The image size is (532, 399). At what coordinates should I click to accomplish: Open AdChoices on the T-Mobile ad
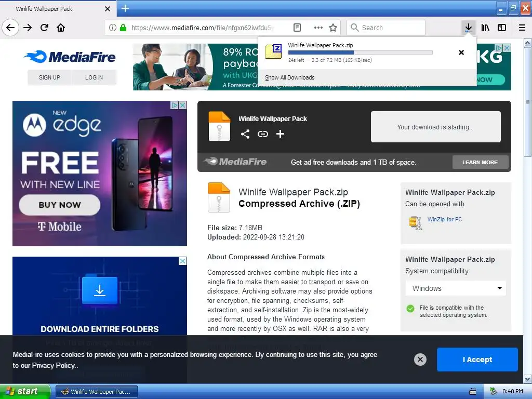pyautogui.click(x=175, y=105)
